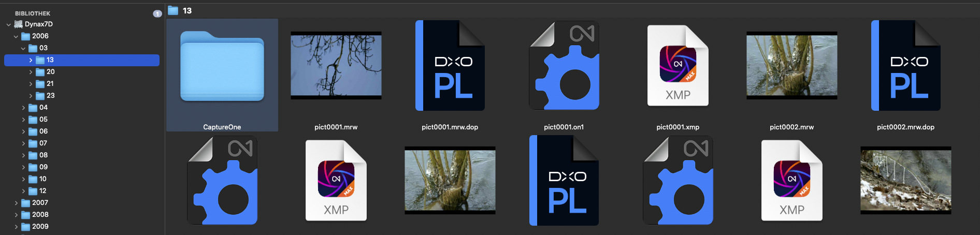Viewport: 980px width, 235px height.
Task: Select the 2008 folder row
Action: pos(82,215)
